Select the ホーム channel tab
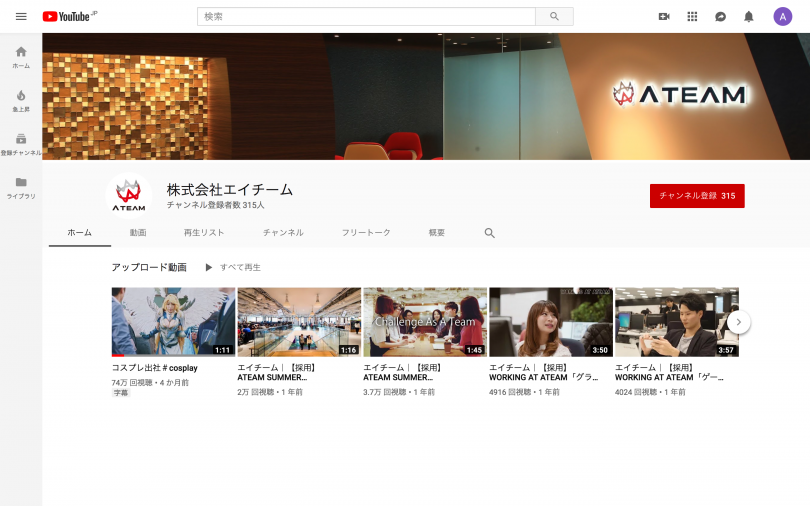Viewport: 810px width, 506px height. coord(80,233)
